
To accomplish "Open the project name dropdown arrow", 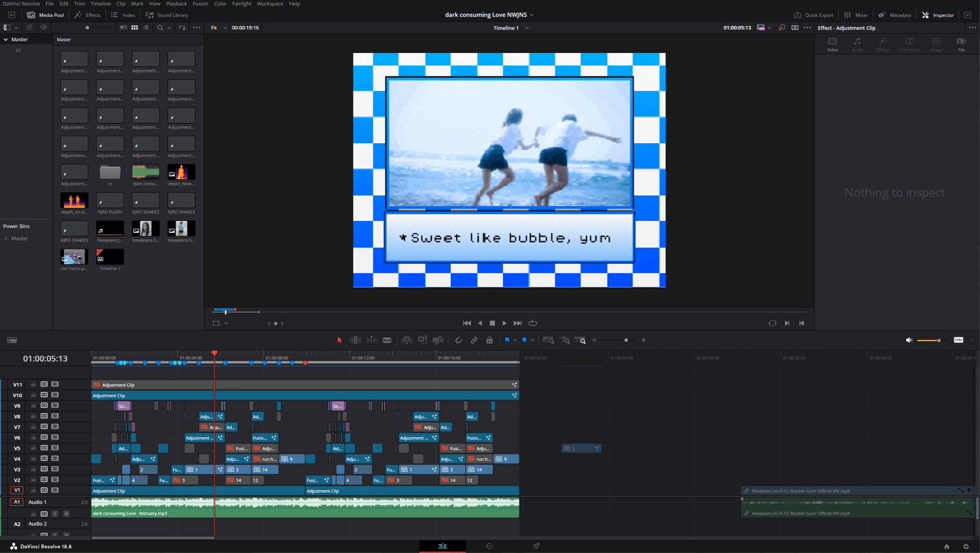I will point(532,14).
